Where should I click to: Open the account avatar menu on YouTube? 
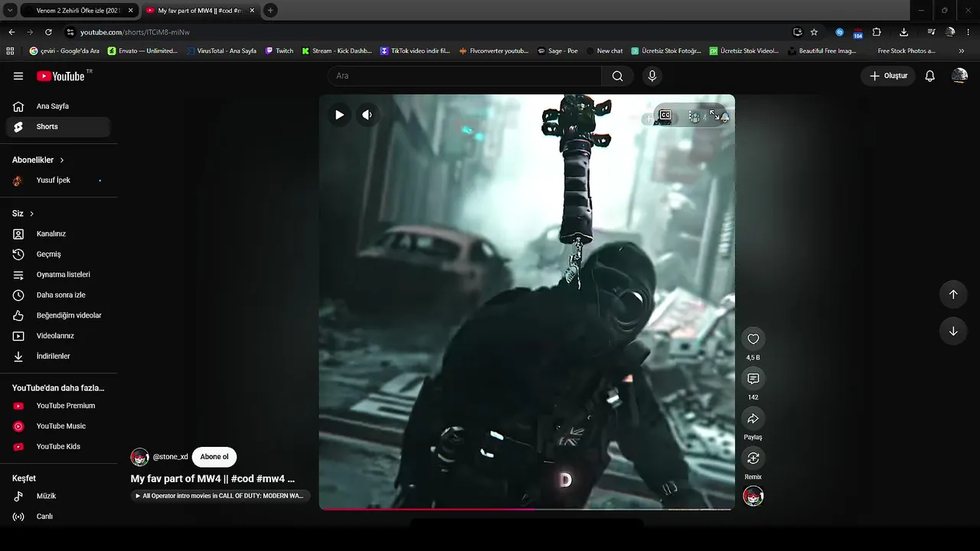(959, 76)
